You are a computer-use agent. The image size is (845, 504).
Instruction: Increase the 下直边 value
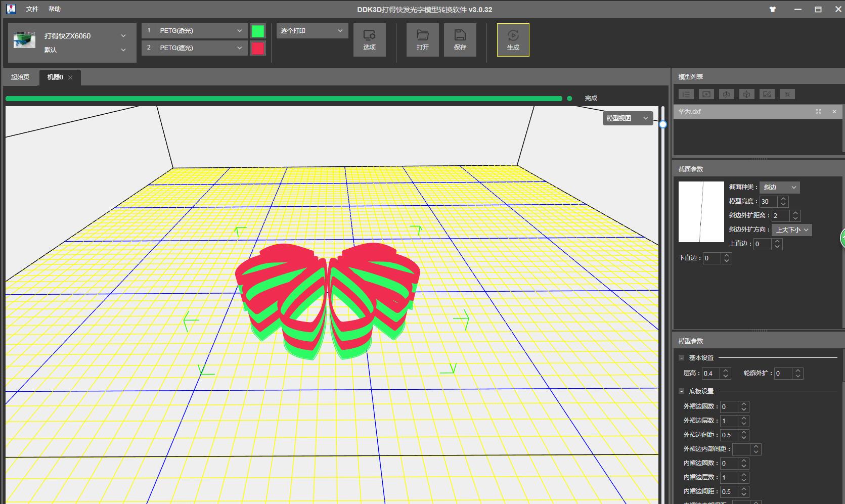point(727,255)
